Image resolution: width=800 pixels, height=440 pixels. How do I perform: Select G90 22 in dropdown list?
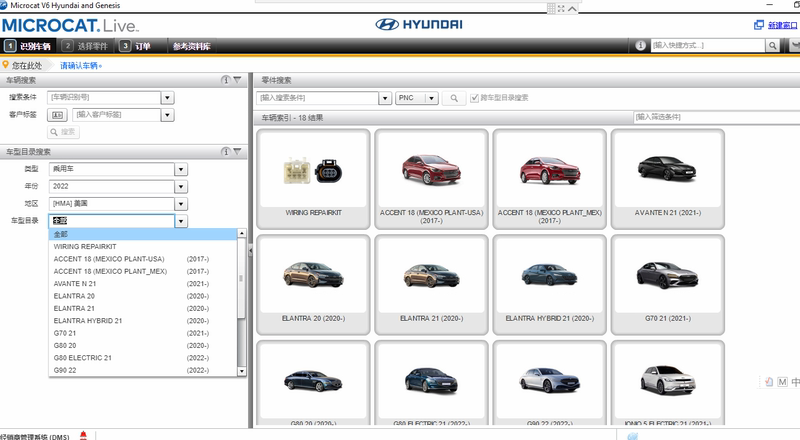143,370
